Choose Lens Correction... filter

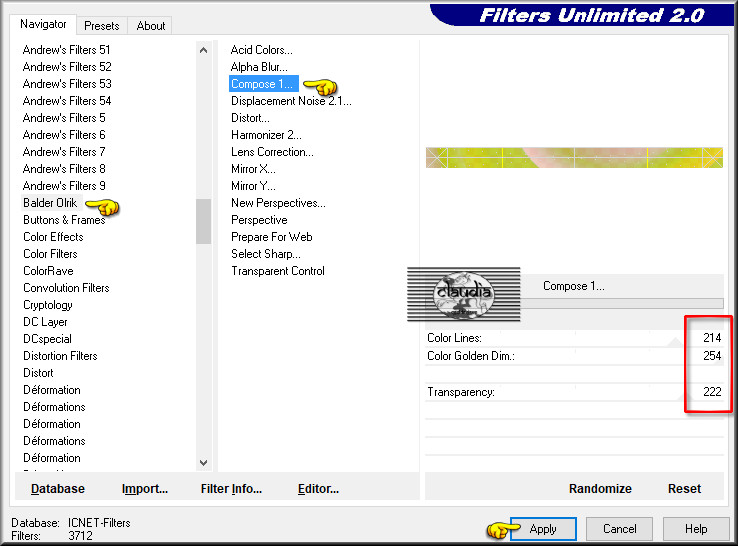click(x=272, y=152)
